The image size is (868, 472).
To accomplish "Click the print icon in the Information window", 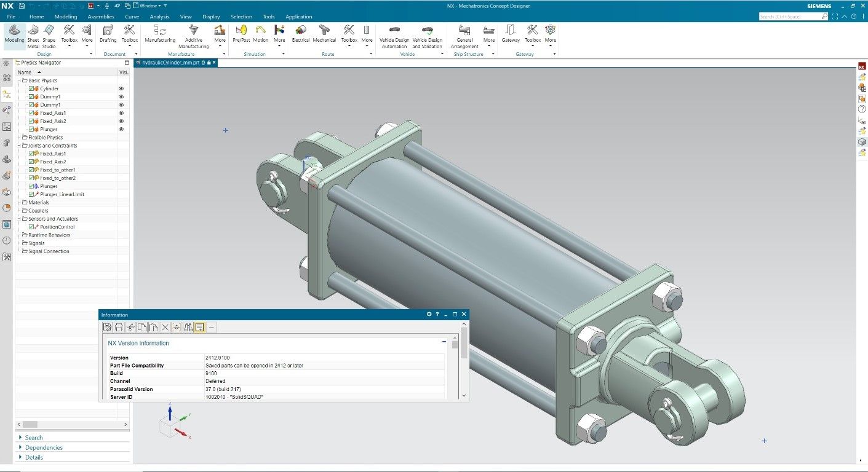I will click(x=118, y=327).
